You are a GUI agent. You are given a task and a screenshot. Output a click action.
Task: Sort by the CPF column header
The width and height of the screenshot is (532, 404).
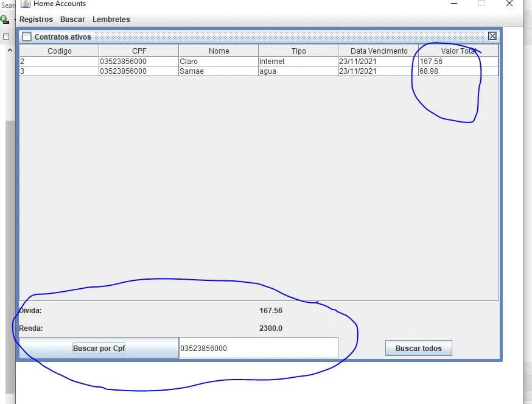coord(139,51)
